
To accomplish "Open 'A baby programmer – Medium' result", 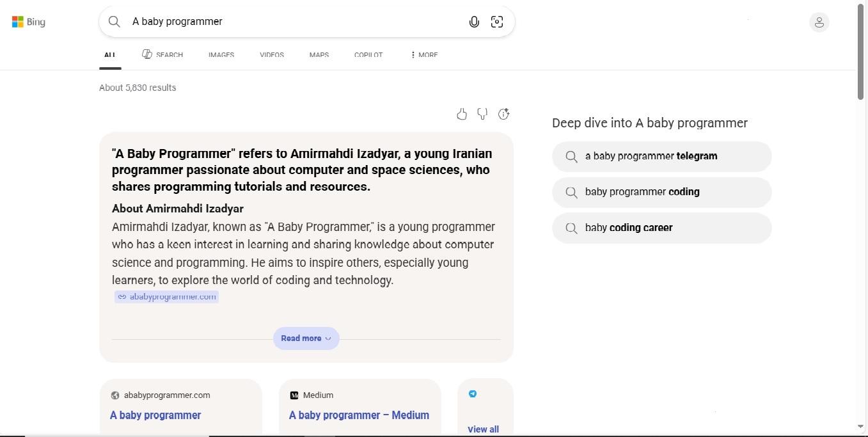I will (359, 415).
